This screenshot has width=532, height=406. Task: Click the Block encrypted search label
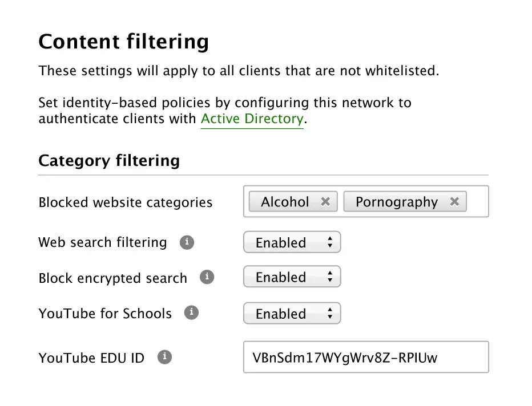click(112, 278)
